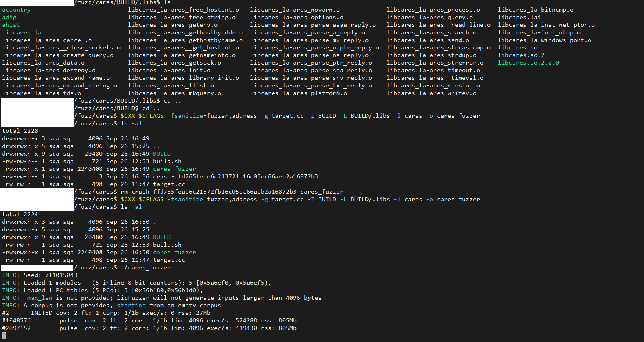Click libcares_la-ares__timeval.o

coord(435,78)
